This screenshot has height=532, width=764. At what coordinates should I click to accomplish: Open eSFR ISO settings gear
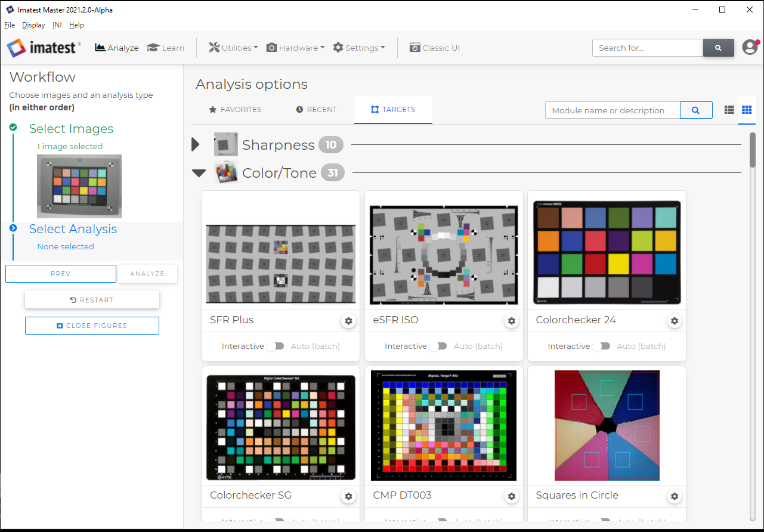[511, 321]
